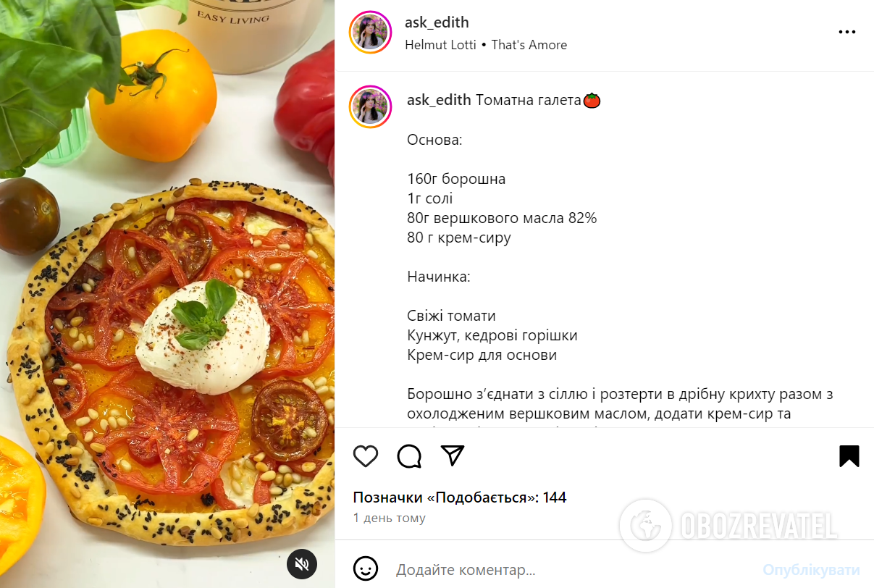Open Helmut Lotti That's Amore audio link
Image resolution: width=874 pixels, height=588 pixels.
tap(486, 45)
